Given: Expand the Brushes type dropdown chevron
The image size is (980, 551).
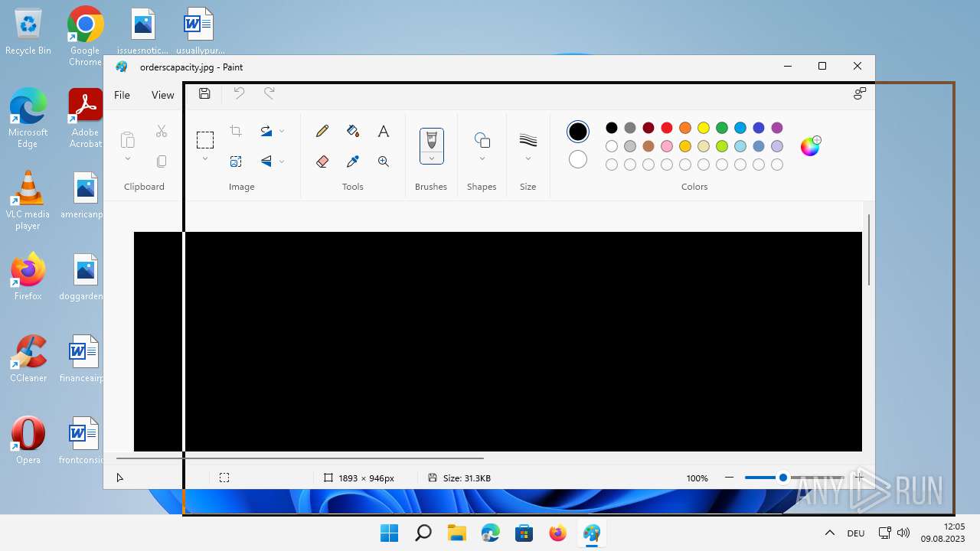Looking at the screenshot, I should click(x=432, y=158).
